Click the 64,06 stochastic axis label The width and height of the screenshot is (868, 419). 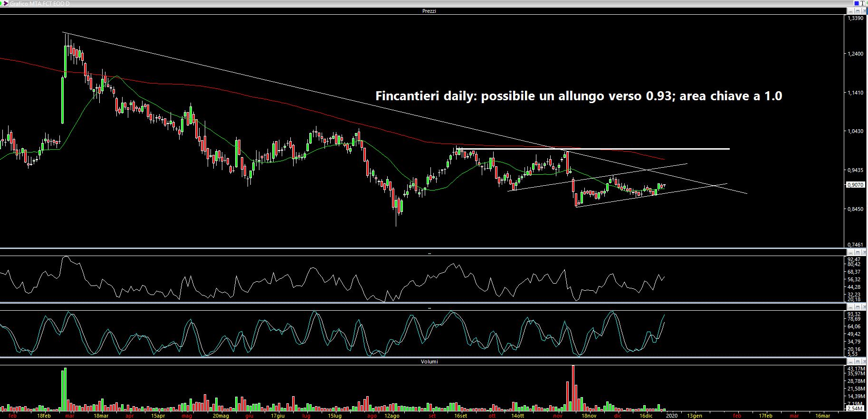coord(854,326)
